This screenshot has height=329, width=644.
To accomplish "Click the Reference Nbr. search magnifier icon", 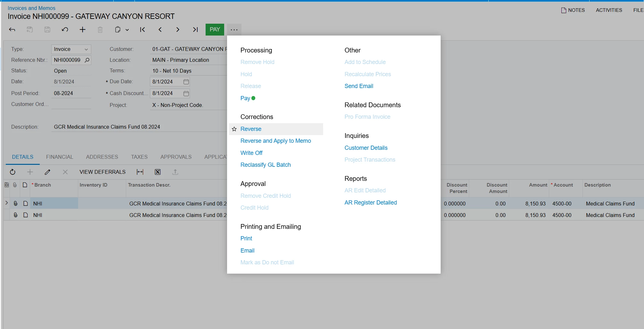I will click(87, 60).
